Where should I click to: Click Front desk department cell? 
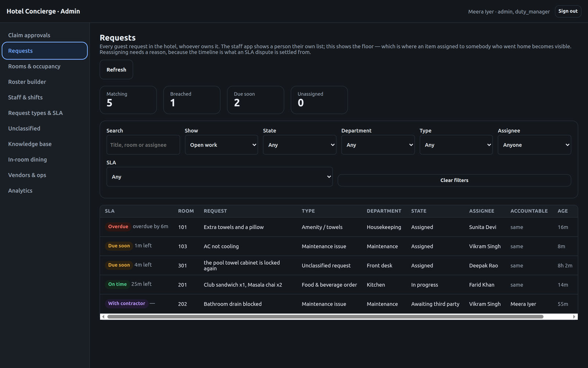(x=379, y=265)
